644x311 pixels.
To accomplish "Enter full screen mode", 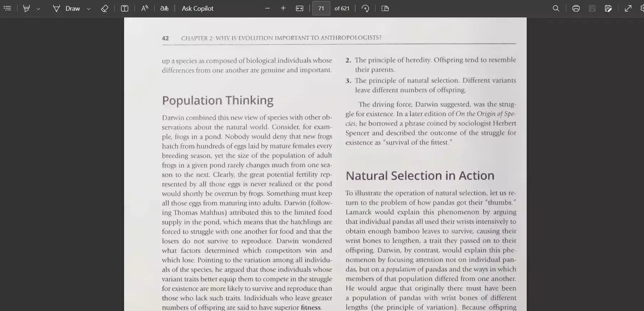I will [628, 8].
